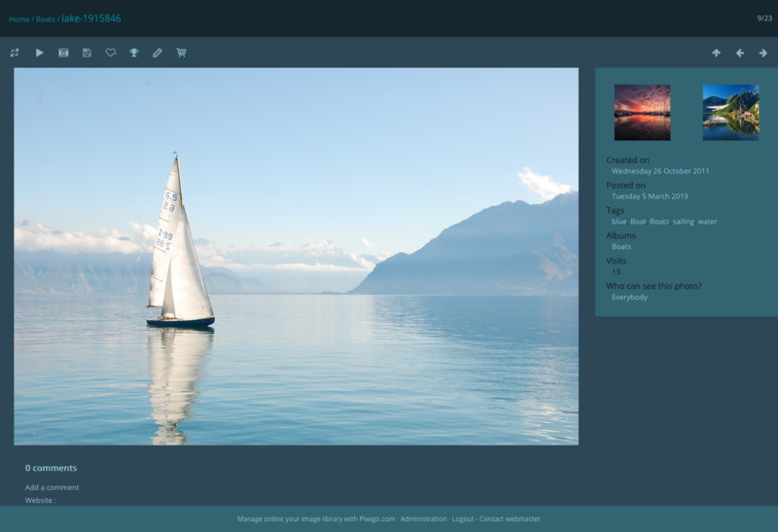
Task: Open Boats album under Albums
Action: click(621, 247)
